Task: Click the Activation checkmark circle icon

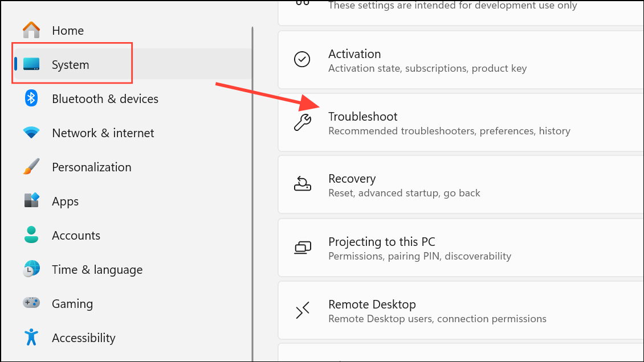Action: 302,60
